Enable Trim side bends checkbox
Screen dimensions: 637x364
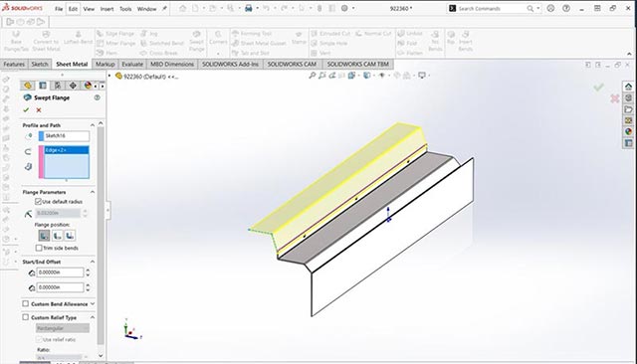[x=39, y=248]
